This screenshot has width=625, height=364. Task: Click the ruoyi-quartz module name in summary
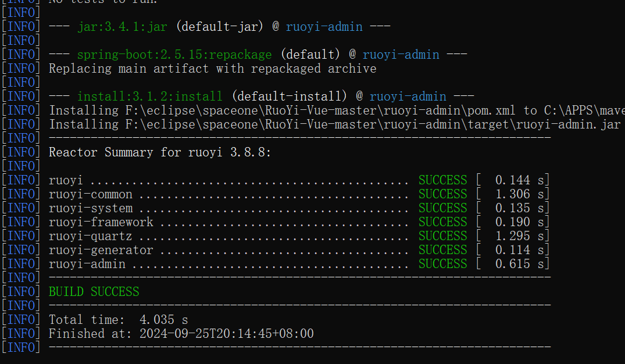[90, 236]
